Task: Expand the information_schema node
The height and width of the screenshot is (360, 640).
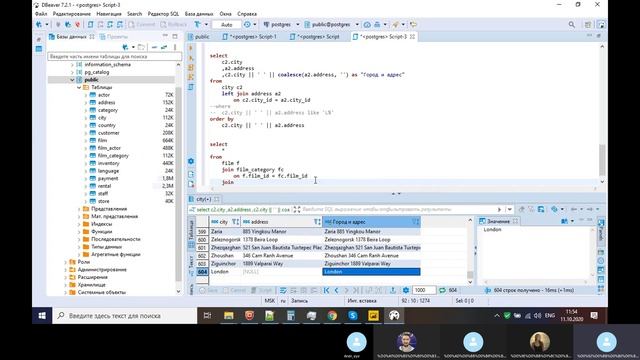Action: [72, 65]
